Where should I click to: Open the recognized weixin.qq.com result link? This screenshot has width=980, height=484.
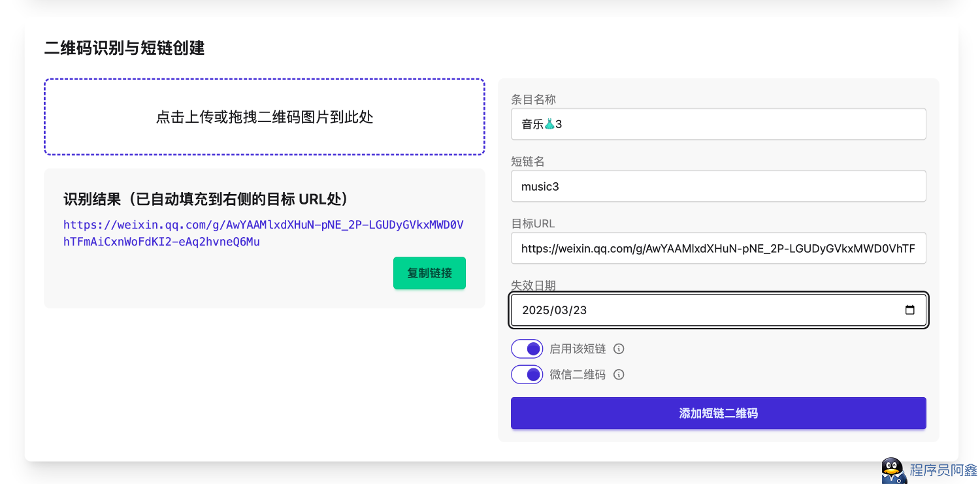pyautogui.click(x=263, y=233)
